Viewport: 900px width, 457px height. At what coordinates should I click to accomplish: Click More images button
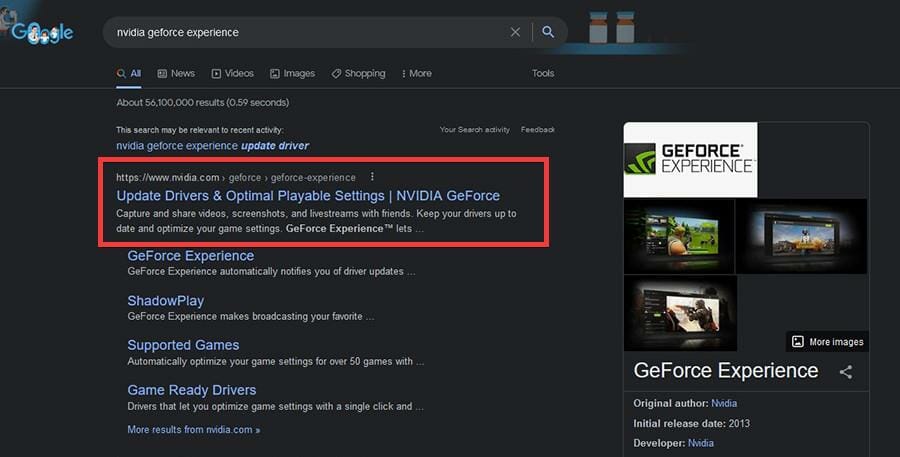click(x=827, y=342)
